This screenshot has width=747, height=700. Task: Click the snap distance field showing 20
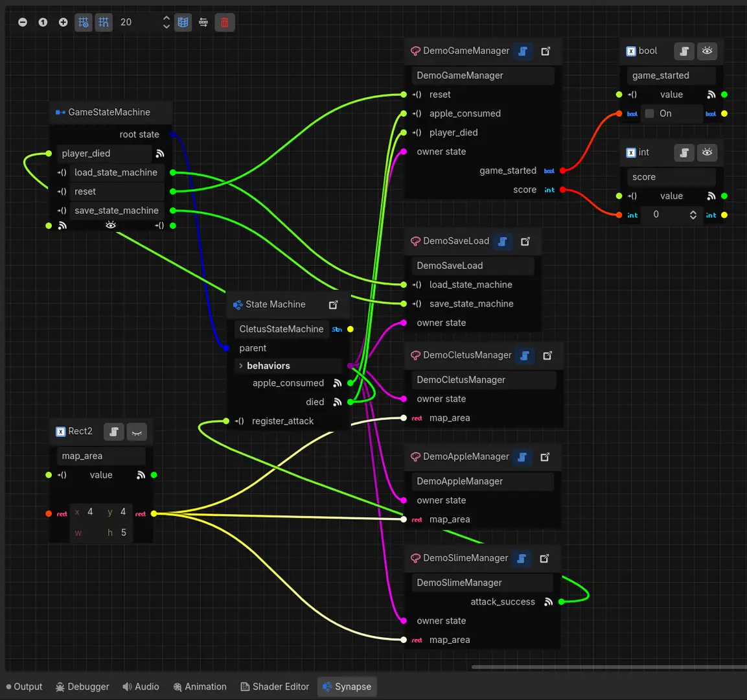pos(138,23)
